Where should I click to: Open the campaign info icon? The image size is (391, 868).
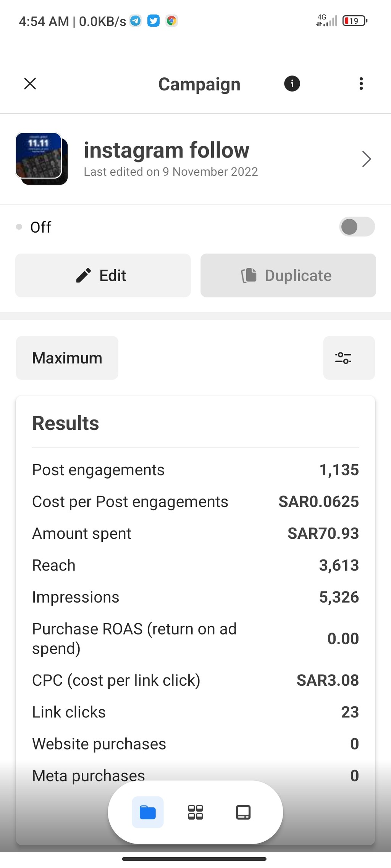(292, 84)
